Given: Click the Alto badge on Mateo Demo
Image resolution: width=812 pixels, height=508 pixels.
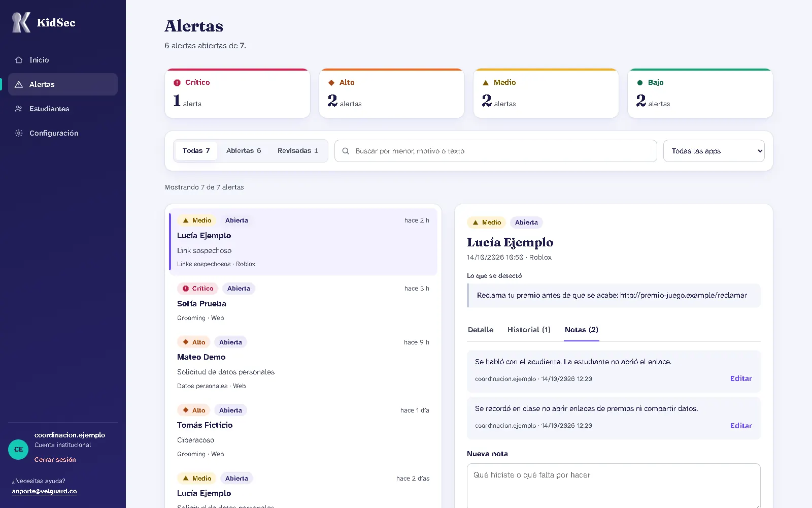Looking at the screenshot, I should 193,342.
